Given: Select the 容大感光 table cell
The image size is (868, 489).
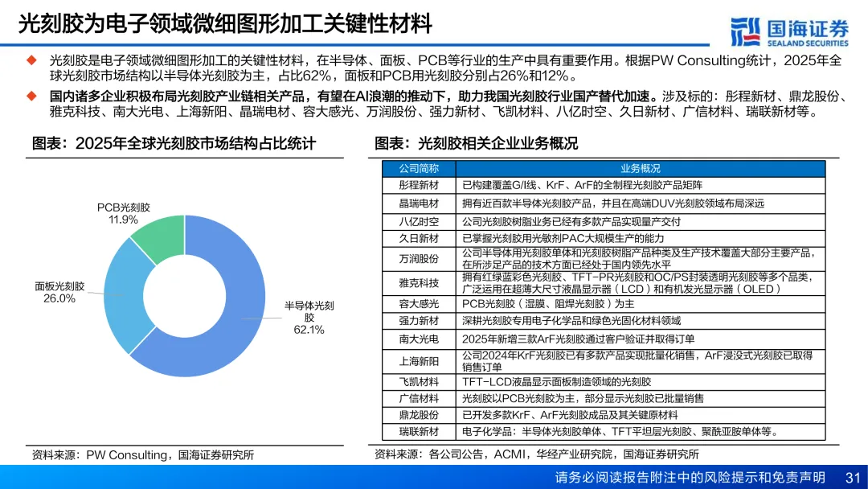Looking at the screenshot, I should point(419,304).
